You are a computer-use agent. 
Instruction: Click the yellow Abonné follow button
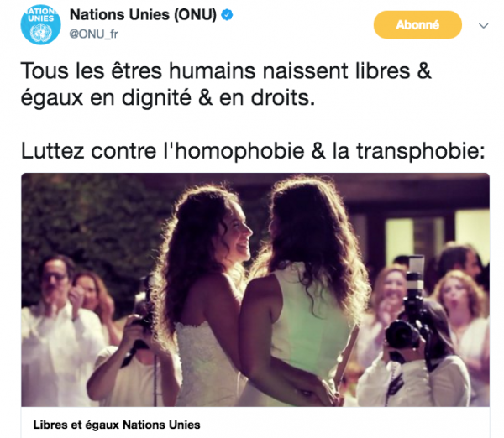[417, 24]
